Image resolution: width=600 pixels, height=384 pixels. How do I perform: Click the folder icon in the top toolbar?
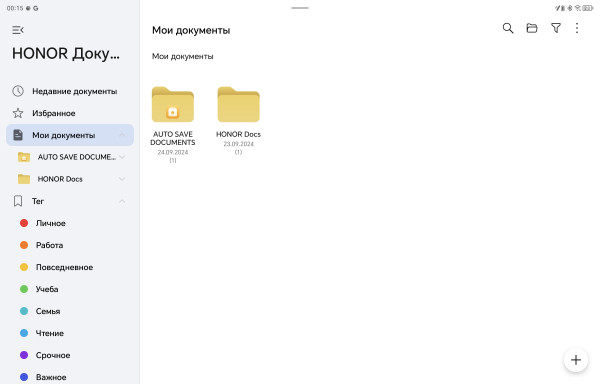[x=532, y=28]
